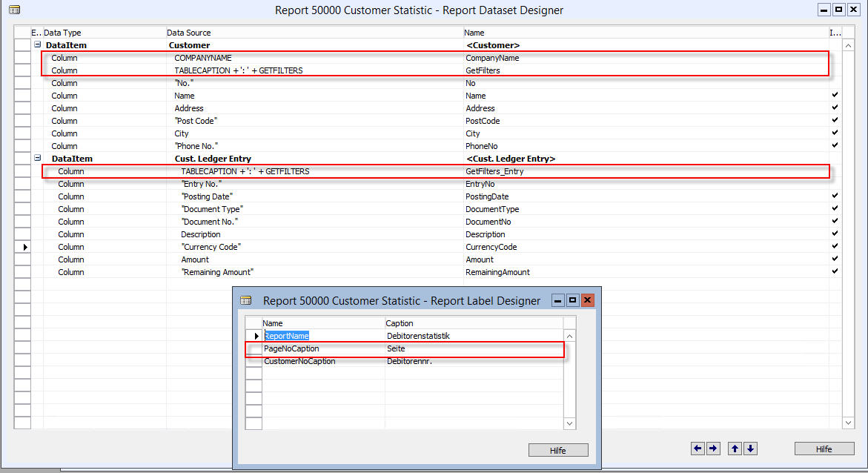
Task: Click Dataset Designer window icon in title bar
Action: tap(15, 10)
